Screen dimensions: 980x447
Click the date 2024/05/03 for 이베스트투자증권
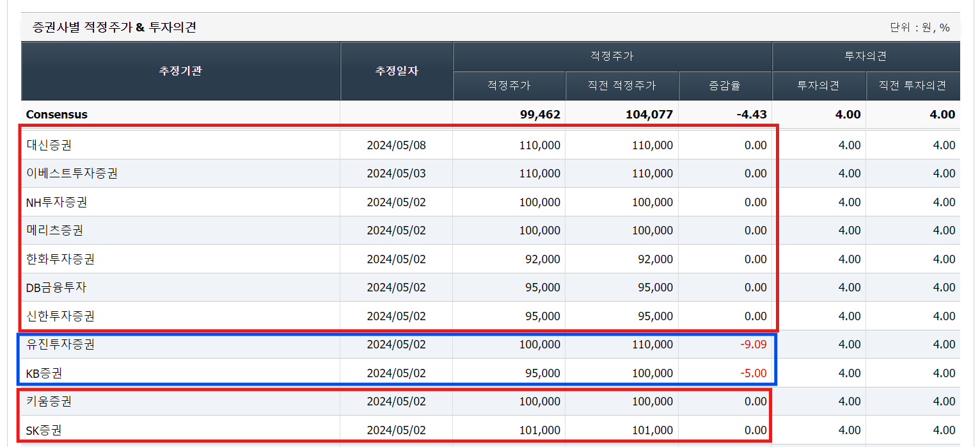point(397,174)
